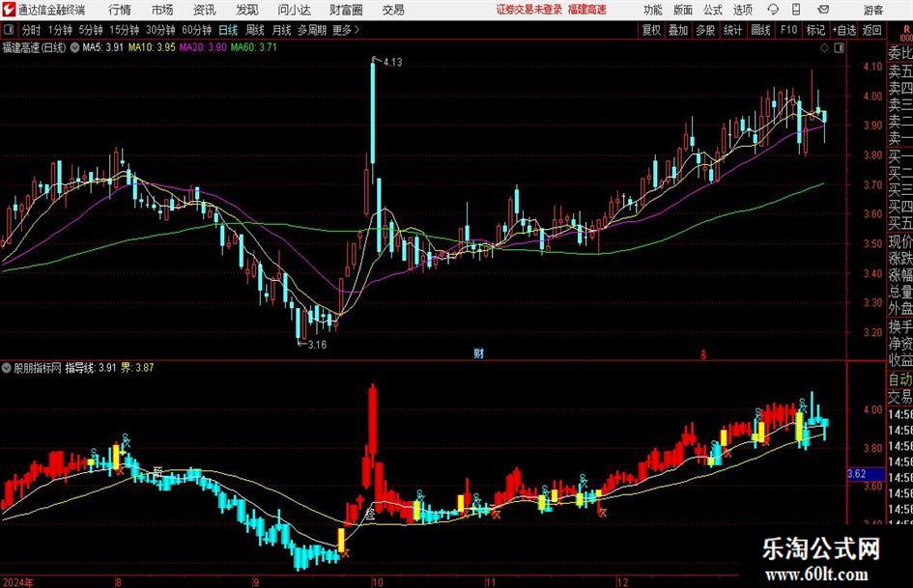This screenshot has width=913, height=588.
Task: Switch to 15分钟 period
Action: [125, 30]
